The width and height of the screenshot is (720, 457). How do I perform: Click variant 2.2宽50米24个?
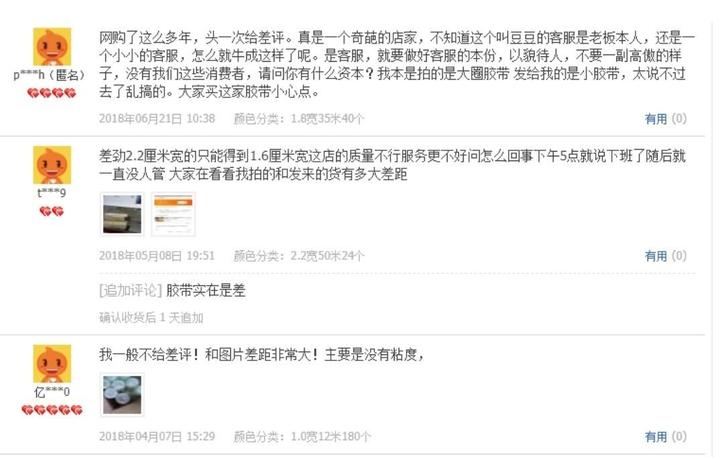327,255
